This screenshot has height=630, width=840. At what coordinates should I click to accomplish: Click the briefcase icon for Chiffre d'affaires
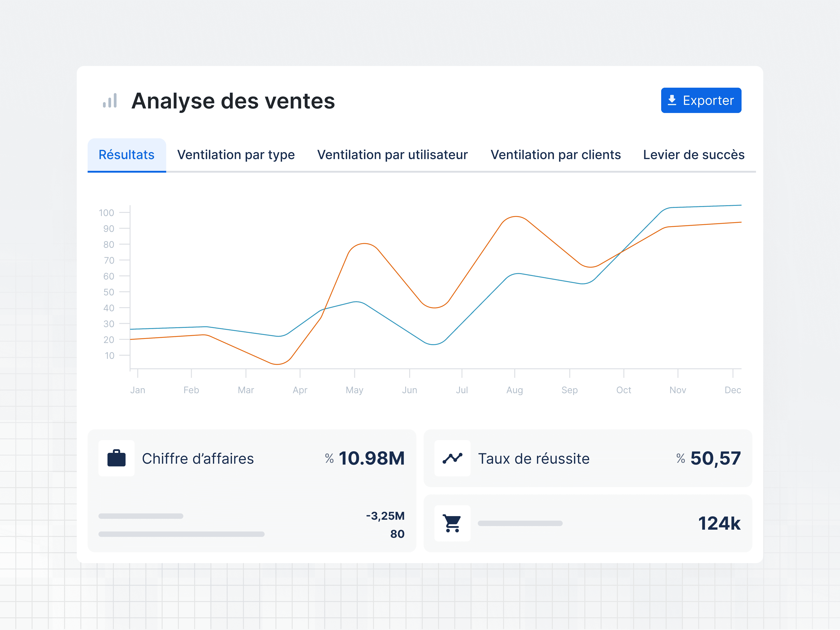click(x=117, y=458)
